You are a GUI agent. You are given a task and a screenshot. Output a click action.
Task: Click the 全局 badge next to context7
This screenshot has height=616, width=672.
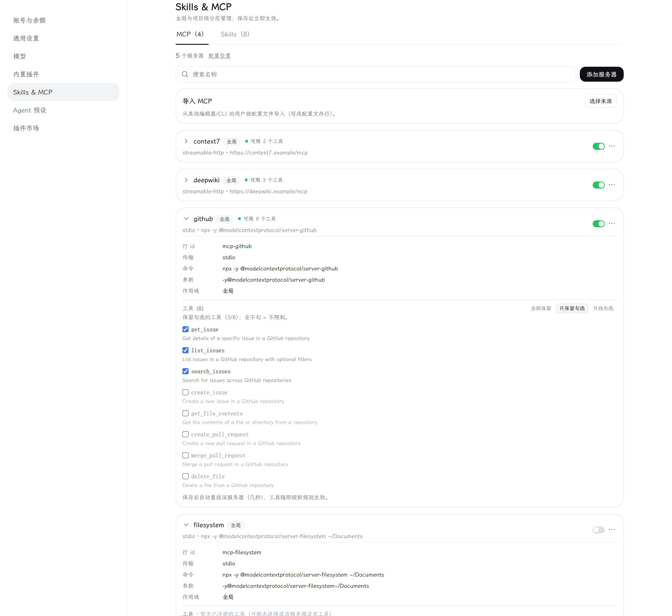point(231,142)
